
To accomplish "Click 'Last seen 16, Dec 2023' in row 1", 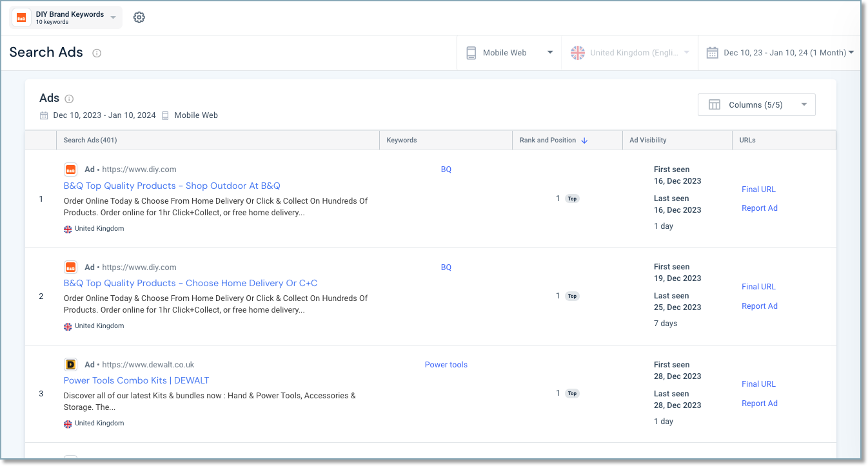I will (677, 204).
